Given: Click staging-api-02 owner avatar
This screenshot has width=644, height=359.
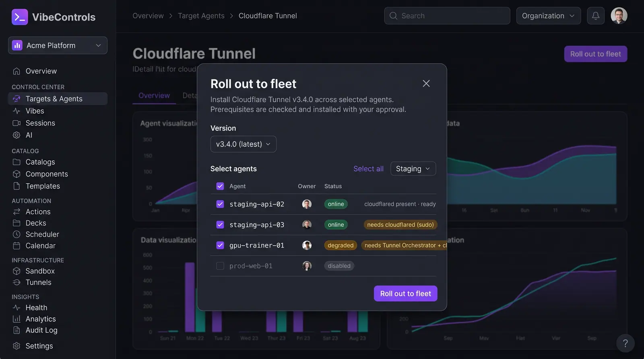Looking at the screenshot, I should [307, 204].
